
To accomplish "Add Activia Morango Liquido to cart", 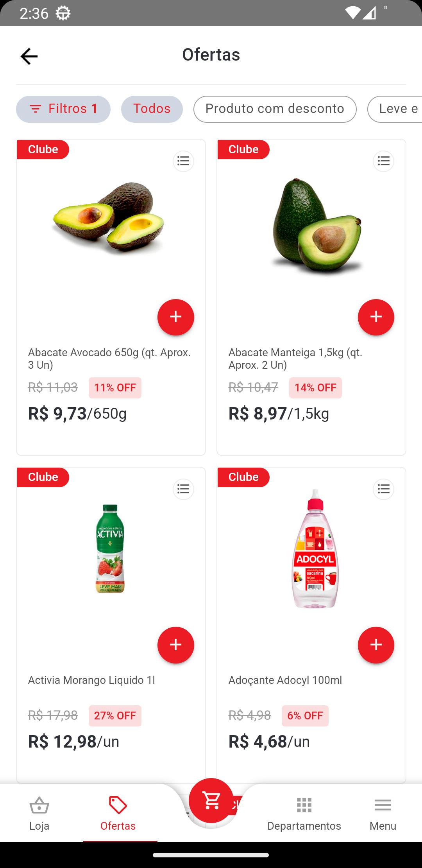I will [175, 645].
